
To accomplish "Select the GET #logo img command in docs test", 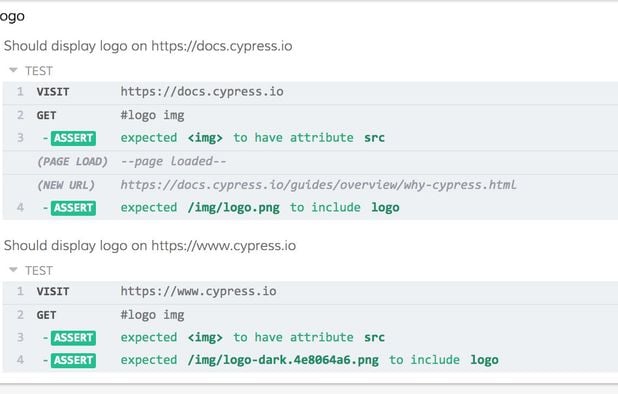I will tap(310, 115).
